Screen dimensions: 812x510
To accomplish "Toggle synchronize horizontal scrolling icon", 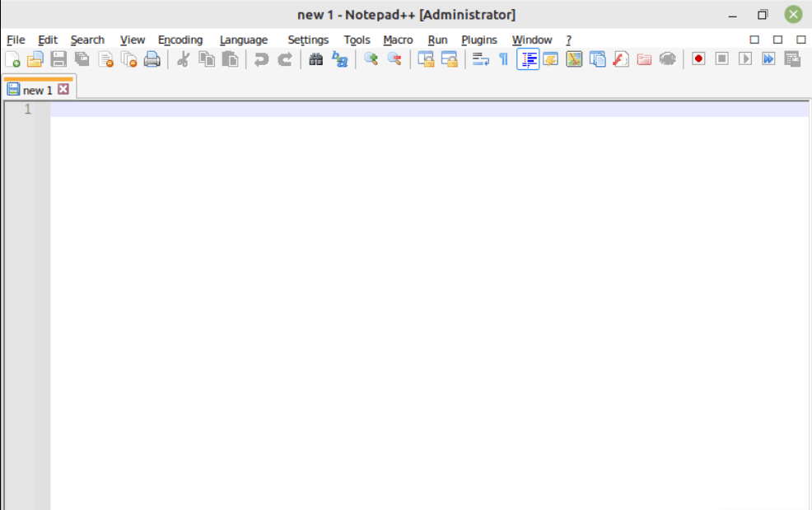I will (450, 59).
